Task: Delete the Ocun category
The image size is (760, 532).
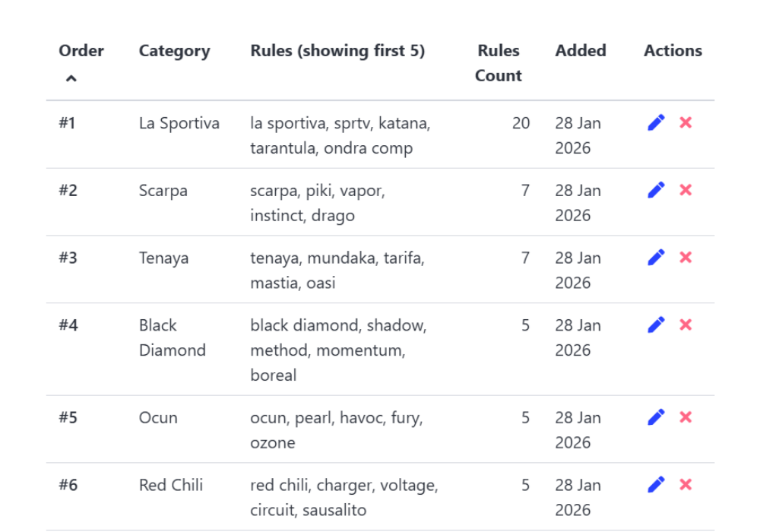Action: [x=686, y=417]
